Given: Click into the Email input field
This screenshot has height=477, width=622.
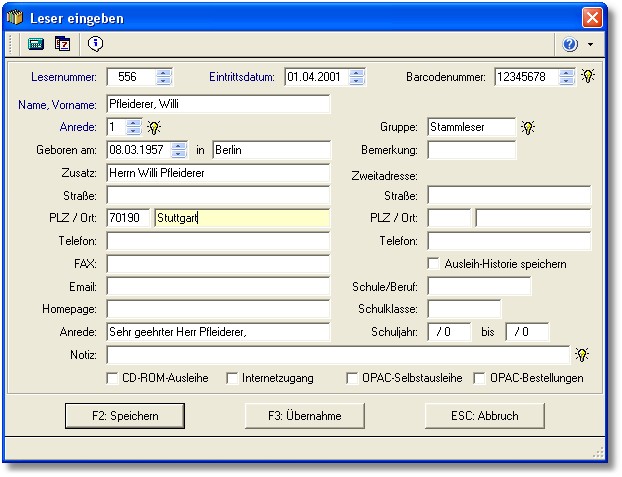Looking at the screenshot, I should click(218, 287).
